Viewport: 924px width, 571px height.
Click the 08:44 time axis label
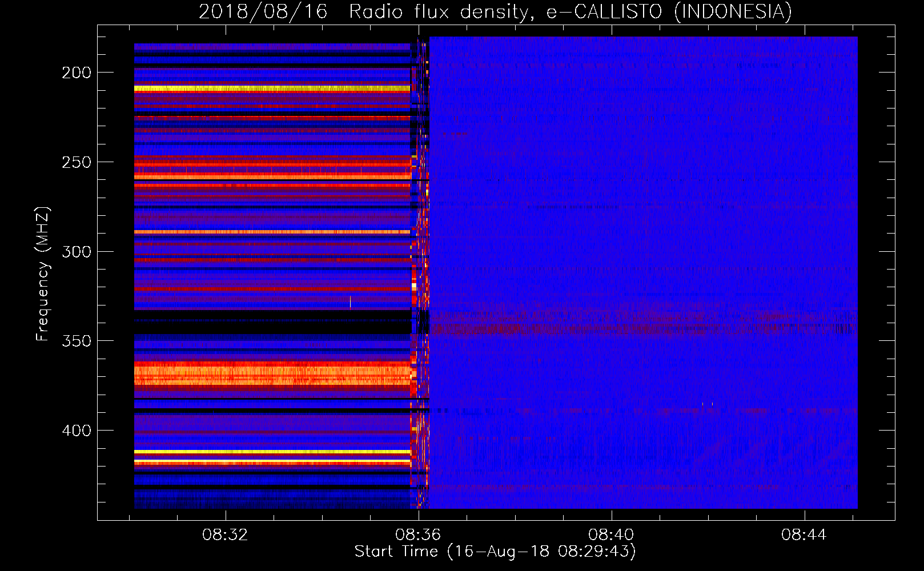[804, 535]
